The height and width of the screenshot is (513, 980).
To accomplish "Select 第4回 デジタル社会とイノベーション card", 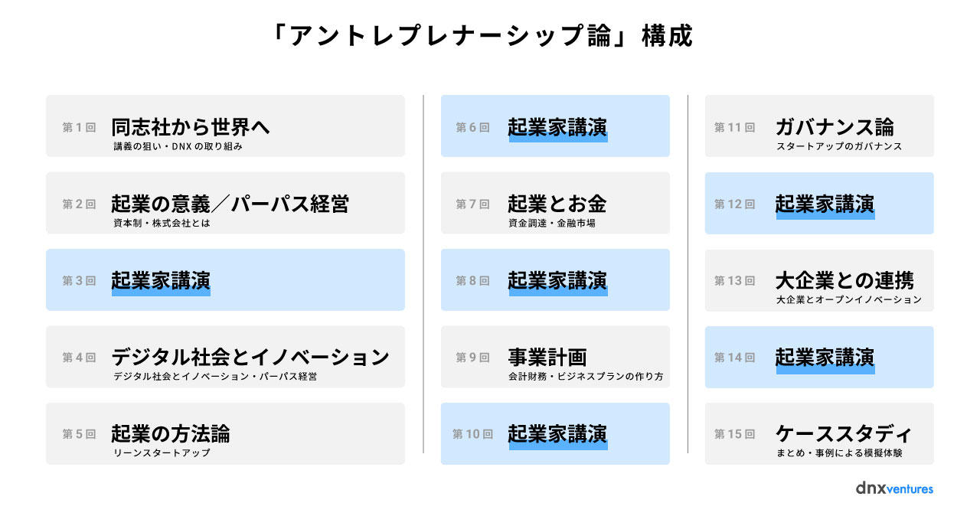I will [x=225, y=357].
